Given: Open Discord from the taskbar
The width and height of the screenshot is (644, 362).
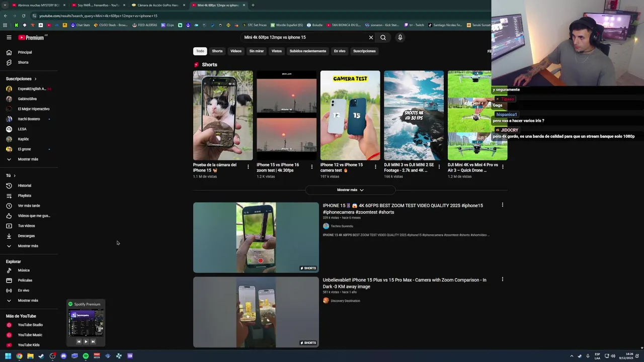Looking at the screenshot, I should (x=63, y=356).
